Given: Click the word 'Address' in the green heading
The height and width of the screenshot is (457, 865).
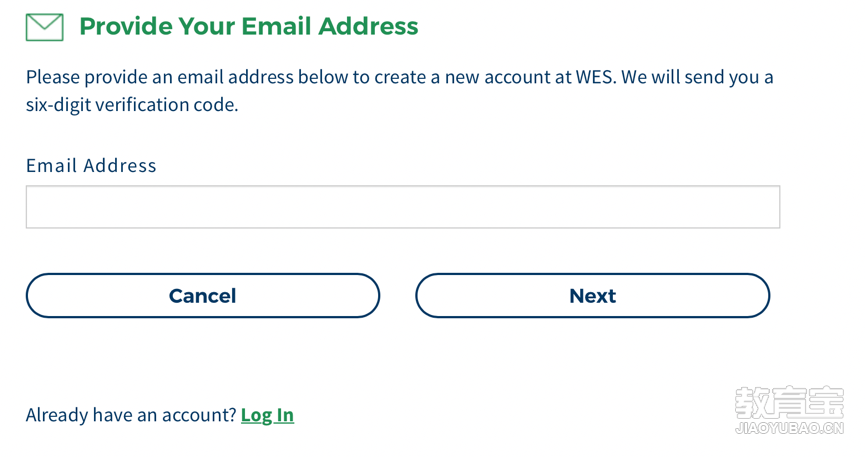Looking at the screenshot, I should pos(369,26).
